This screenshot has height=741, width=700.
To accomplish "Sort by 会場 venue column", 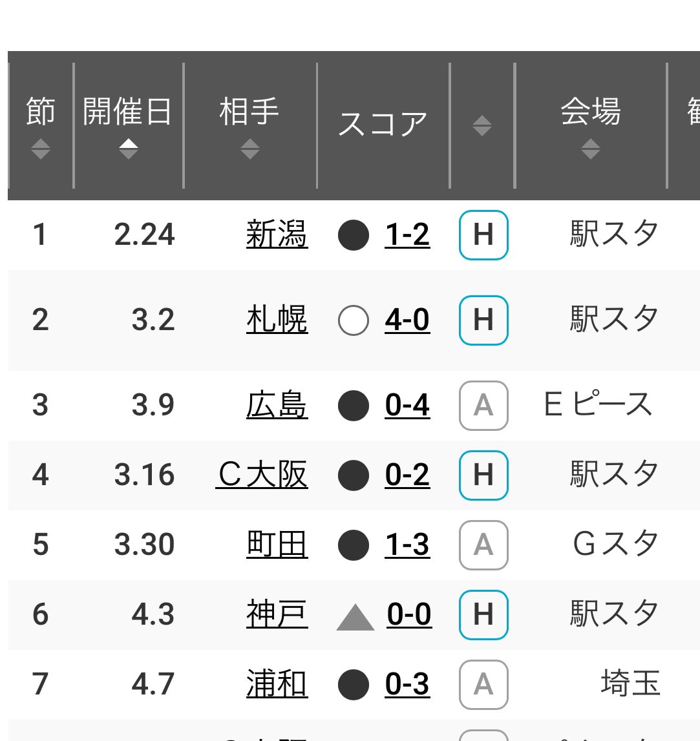I will (x=589, y=149).
